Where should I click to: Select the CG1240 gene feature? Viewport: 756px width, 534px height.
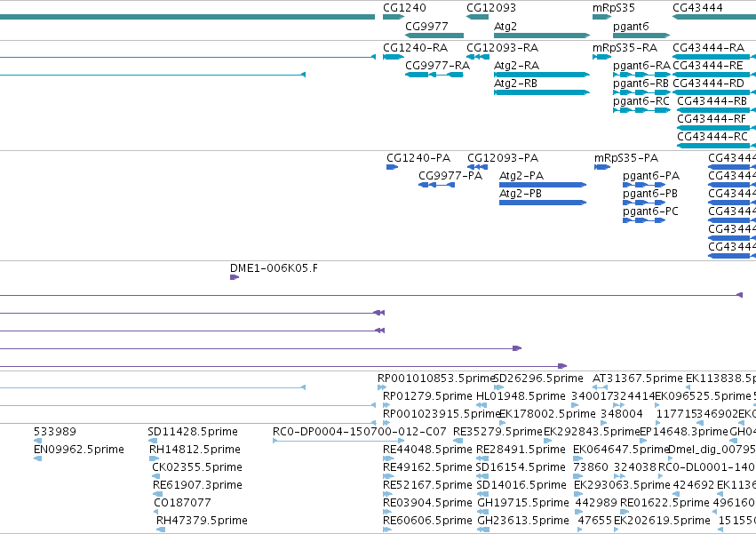(x=394, y=17)
